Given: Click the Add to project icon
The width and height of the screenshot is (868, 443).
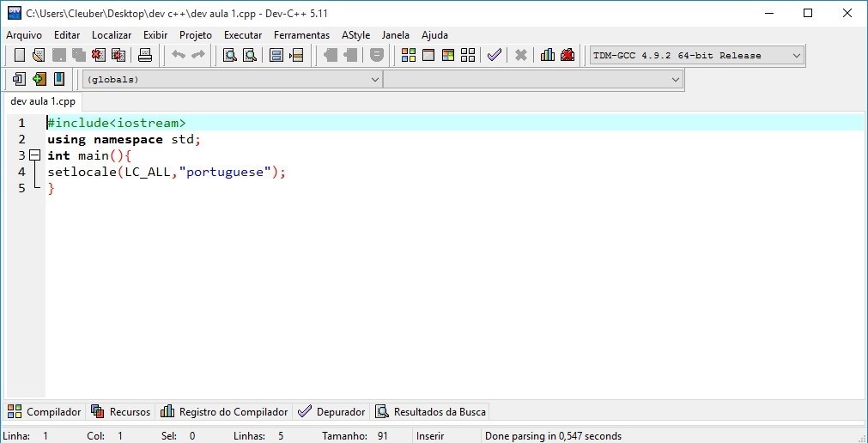Looking at the screenshot, I should 330,55.
